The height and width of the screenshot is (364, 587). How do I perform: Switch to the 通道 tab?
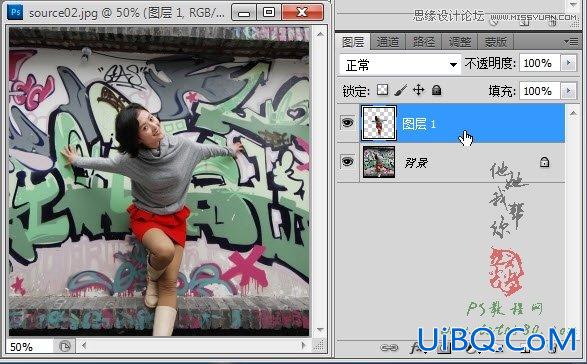[388, 42]
